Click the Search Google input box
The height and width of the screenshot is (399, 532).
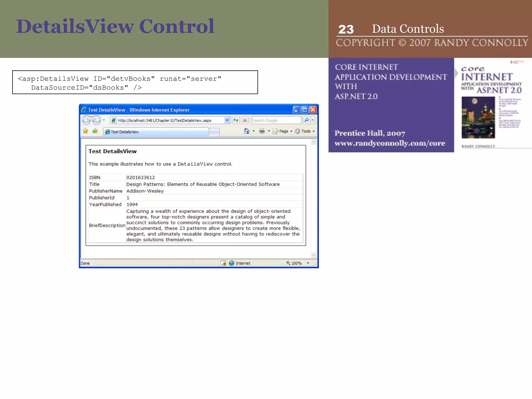pyautogui.click(x=276, y=120)
